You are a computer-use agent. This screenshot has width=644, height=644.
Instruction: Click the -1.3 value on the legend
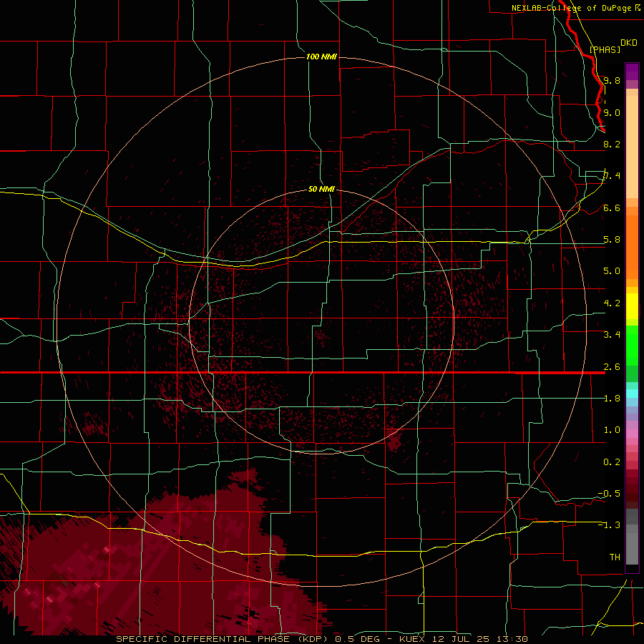[x=609, y=525]
